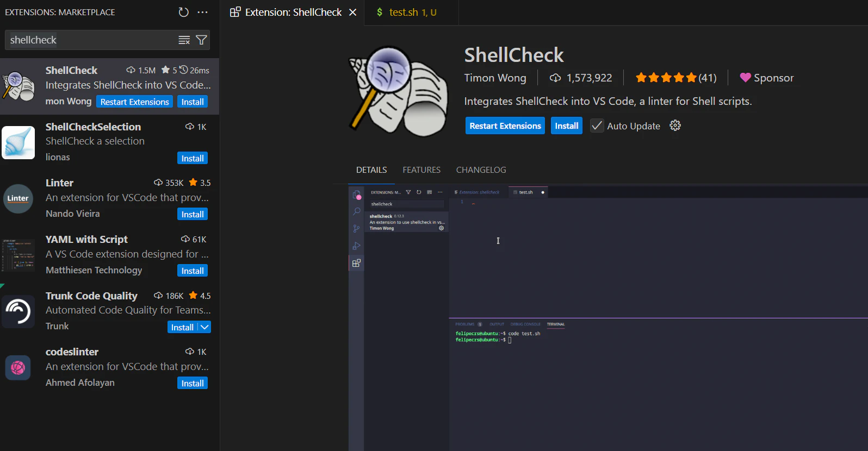Install the YAML with Script extension

coord(193,271)
